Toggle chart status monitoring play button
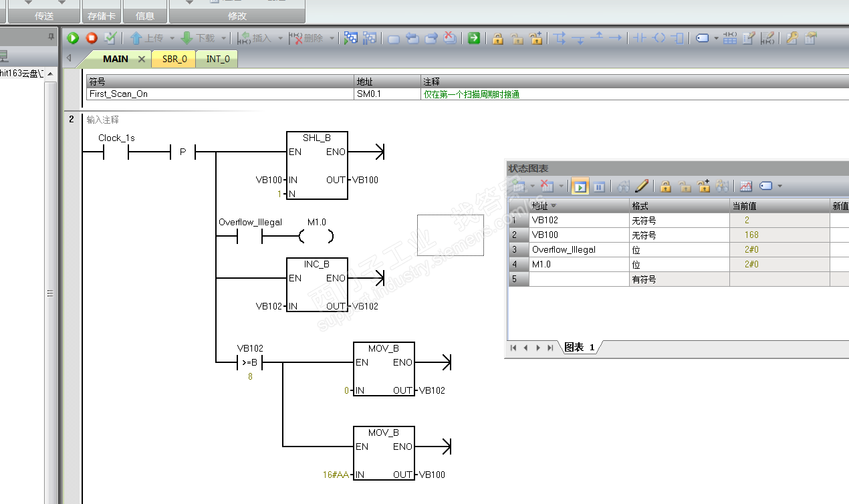Viewport: 849px width, 504px height. coord(580,186)
